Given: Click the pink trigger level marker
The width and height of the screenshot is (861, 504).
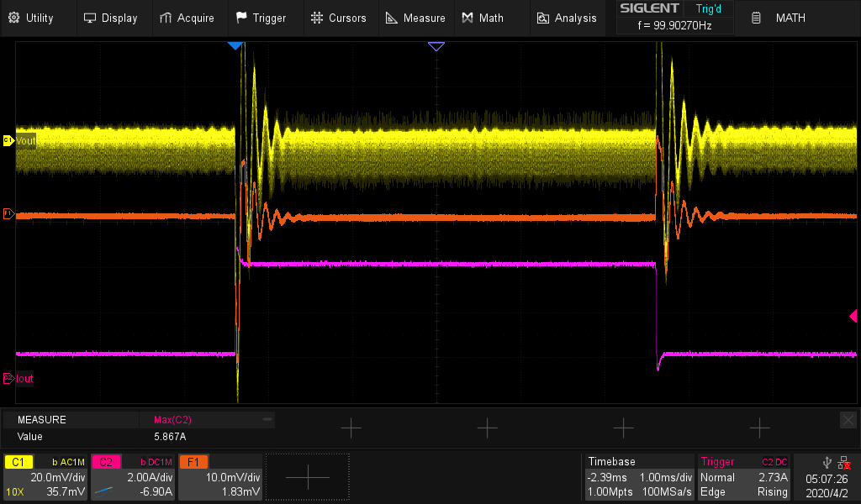Looking at the screenshot, I should tap(853, 316).
